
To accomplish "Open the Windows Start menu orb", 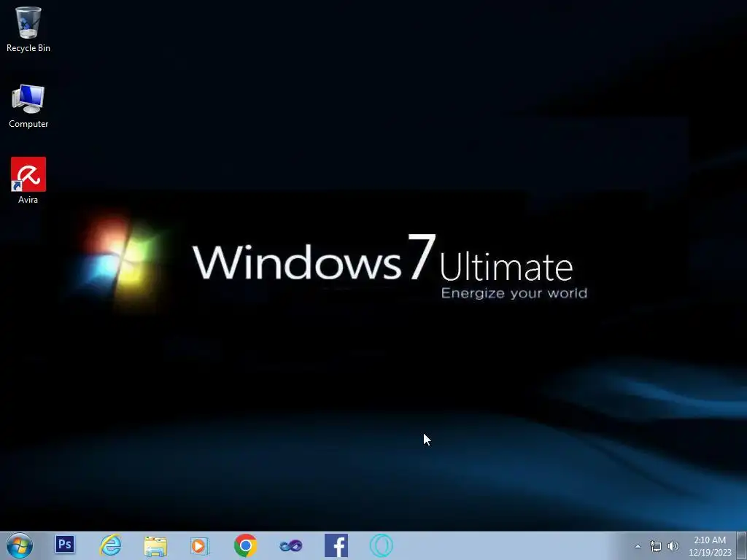I will click(20, 545).
